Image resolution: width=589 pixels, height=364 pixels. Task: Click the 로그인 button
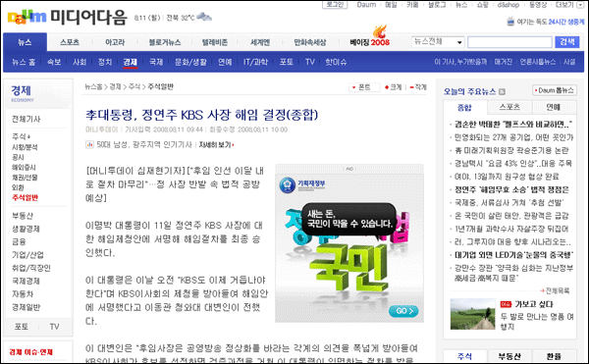[335, 5]
